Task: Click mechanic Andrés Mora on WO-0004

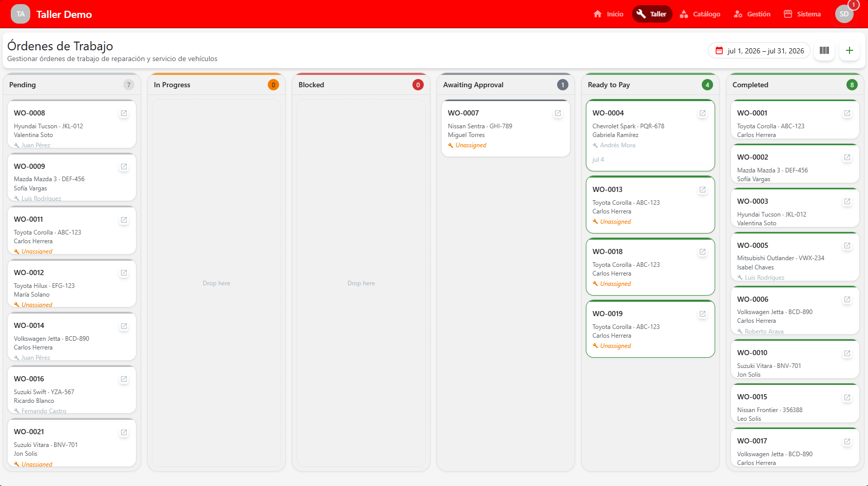Action: (x=618, y=145)
